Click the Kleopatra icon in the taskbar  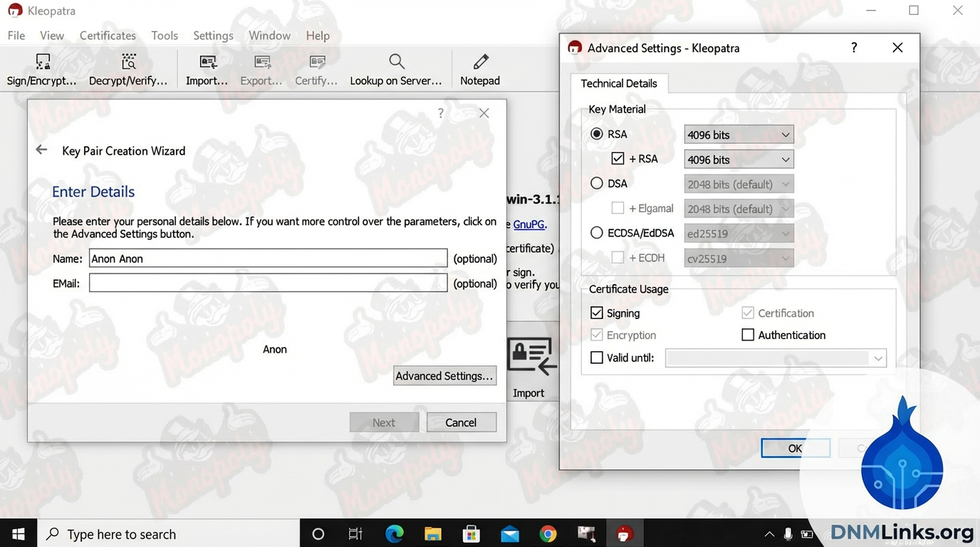(x=625, y=533)
